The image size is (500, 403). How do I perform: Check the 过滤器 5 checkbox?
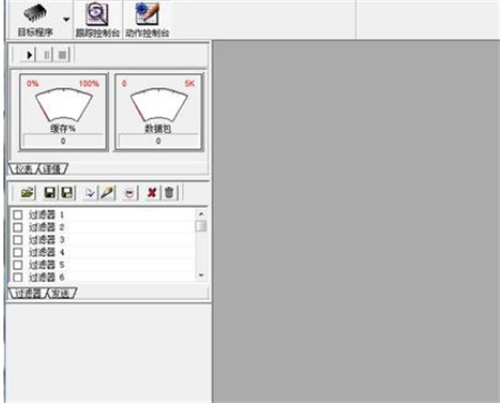point(18,265)
